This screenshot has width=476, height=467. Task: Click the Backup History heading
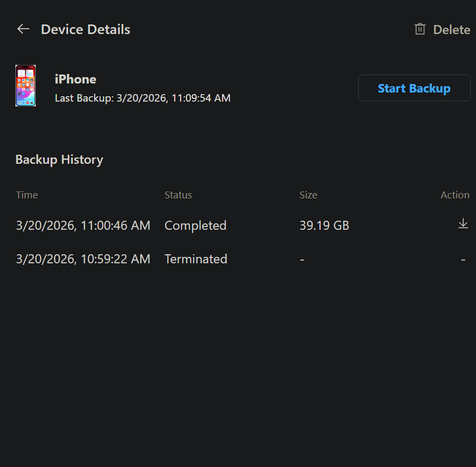pyautogui.click(x=59, y=160)
